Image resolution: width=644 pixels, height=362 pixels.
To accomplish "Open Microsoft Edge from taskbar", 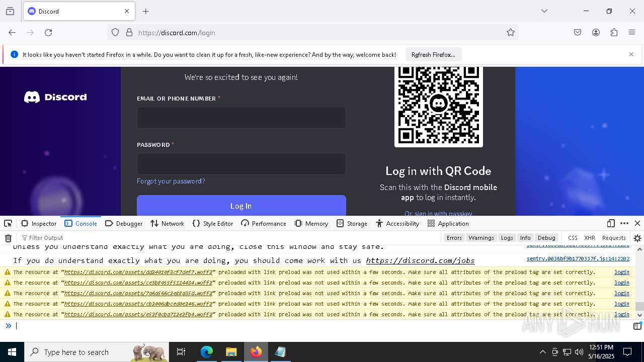I will pos(207,352).
